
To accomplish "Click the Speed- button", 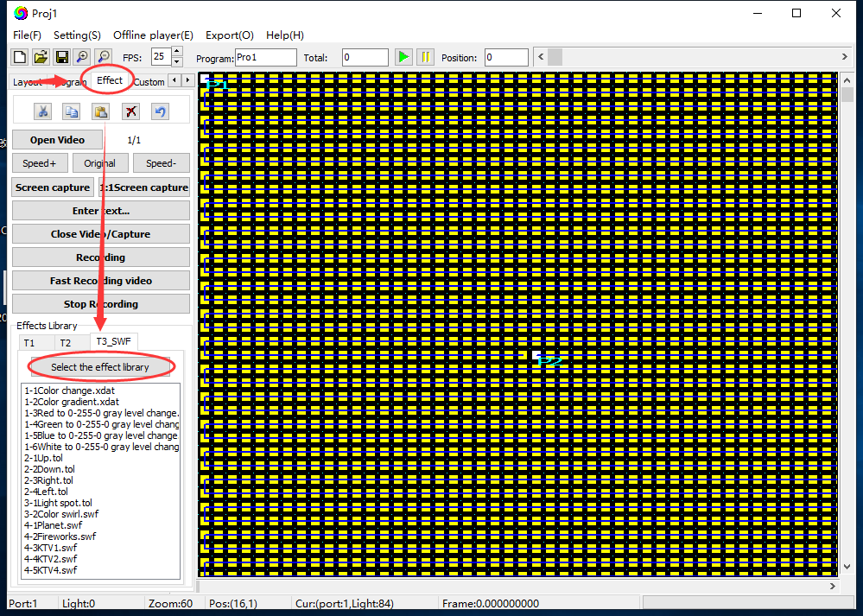I will pyautogui.click(x=162, y=163).
